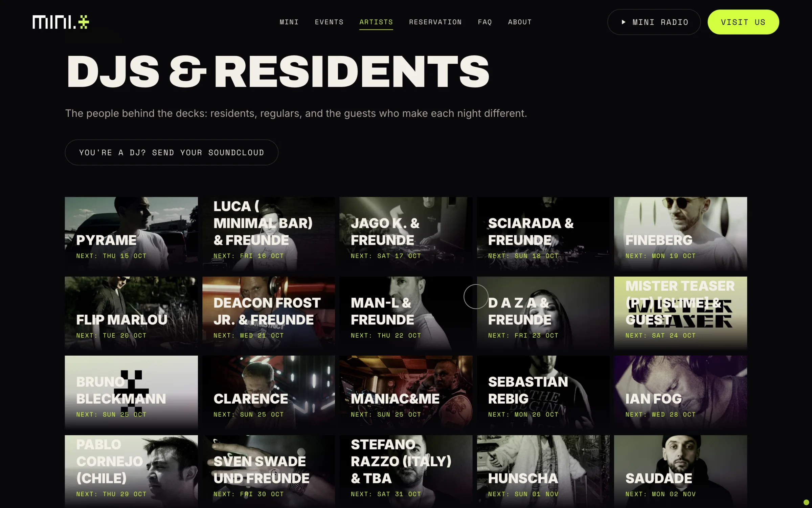Go to the EVENTS page

(329, 22)
